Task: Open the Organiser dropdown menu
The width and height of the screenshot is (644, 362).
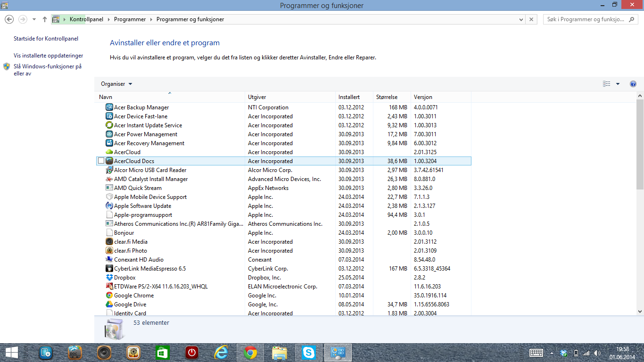Action: click(x=116, y=84)
